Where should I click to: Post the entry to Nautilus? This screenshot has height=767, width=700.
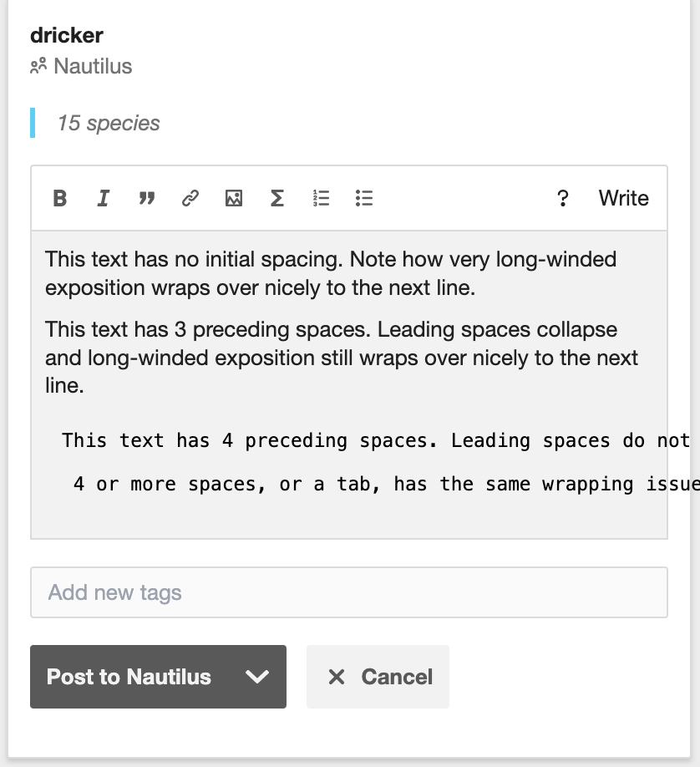point(129,677)
